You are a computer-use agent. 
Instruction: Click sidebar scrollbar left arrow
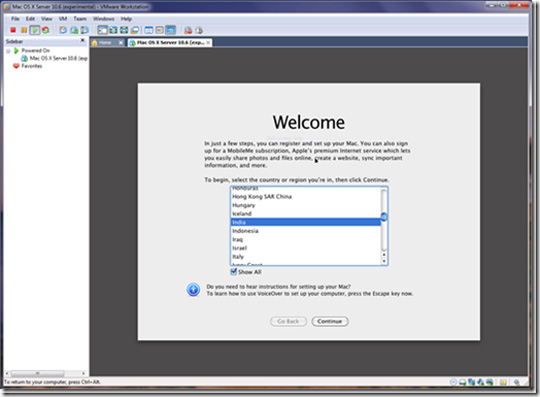point(7,373)
